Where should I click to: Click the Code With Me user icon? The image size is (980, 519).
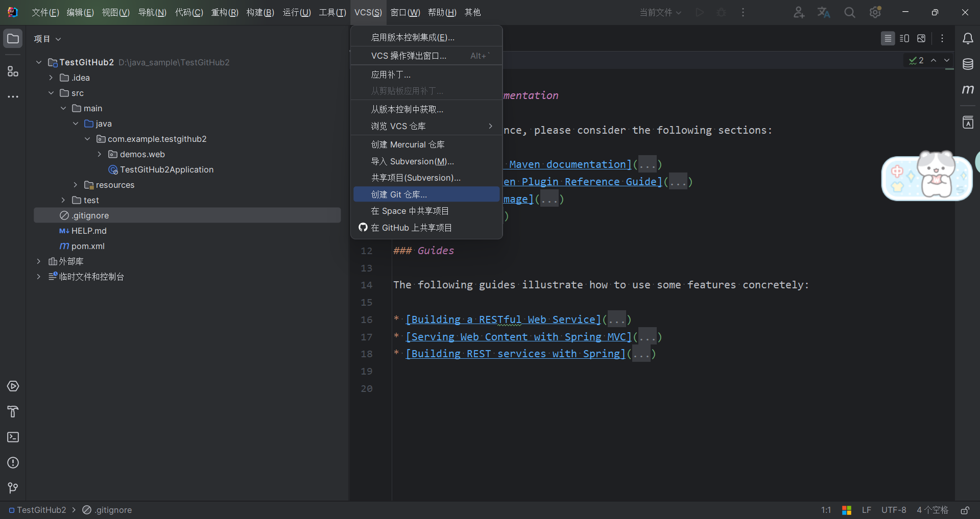point(799,12)
